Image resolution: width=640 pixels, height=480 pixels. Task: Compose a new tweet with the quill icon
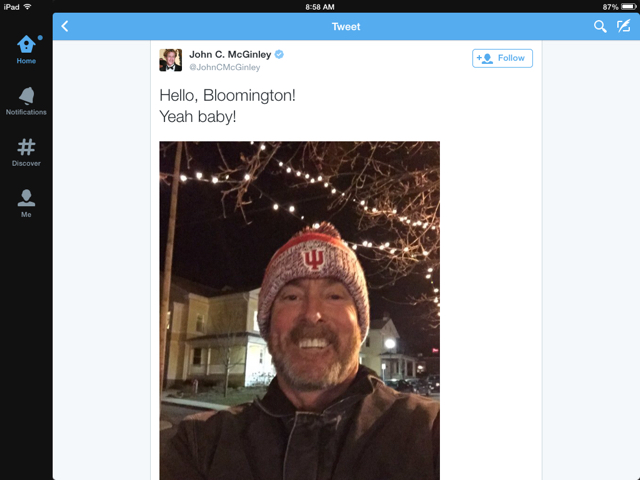click(x=624, y=27)
